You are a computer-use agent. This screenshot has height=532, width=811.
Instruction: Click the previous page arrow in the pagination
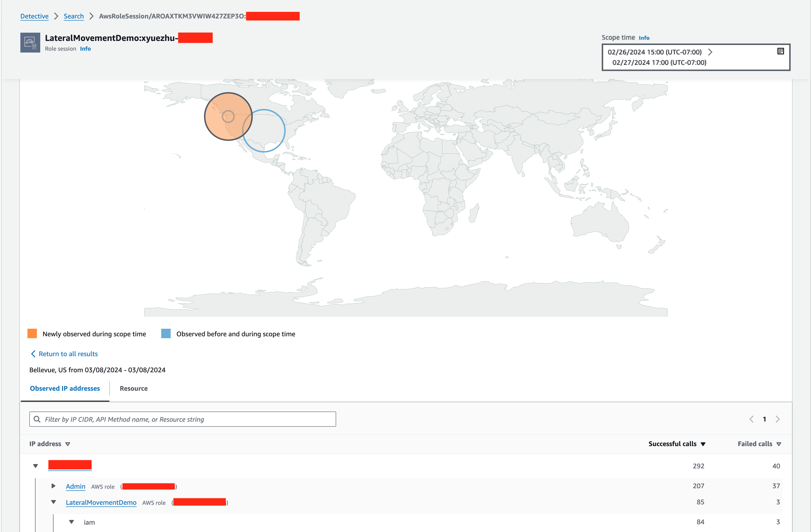(x=751, y=419)
